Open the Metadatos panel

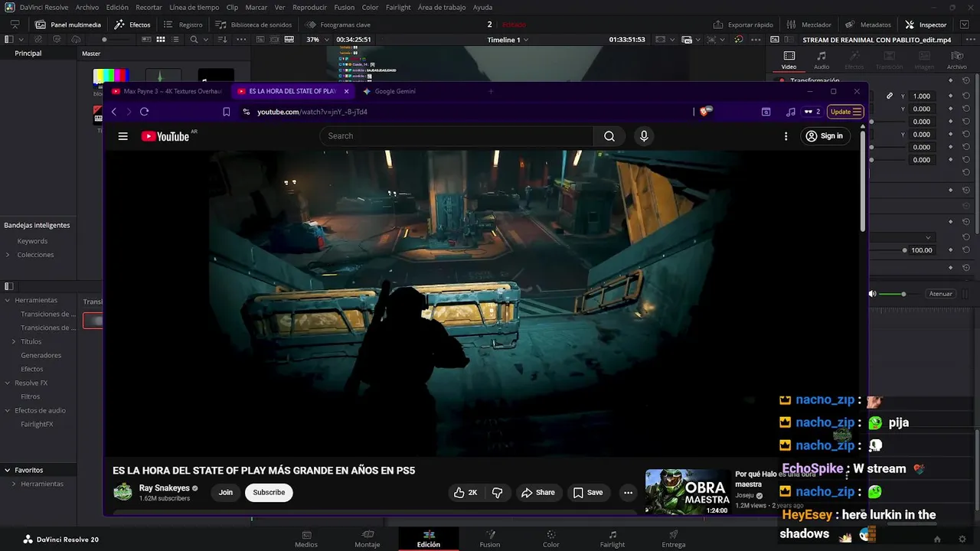click(x=868, y=24)
